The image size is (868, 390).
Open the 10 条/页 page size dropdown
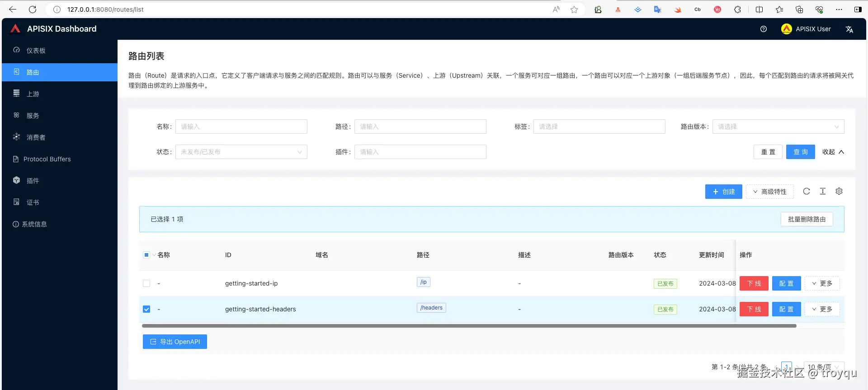pyautogui.click(x=824, y=367)
